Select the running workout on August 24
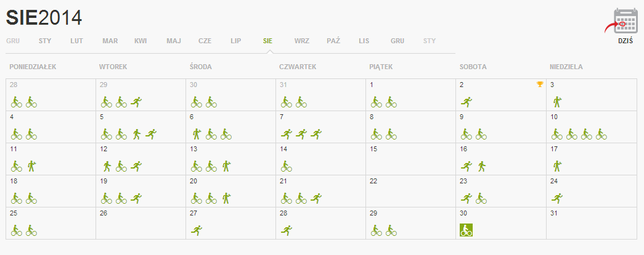The height and width of the screenshot is (255, 644). (x=557, y=198)
